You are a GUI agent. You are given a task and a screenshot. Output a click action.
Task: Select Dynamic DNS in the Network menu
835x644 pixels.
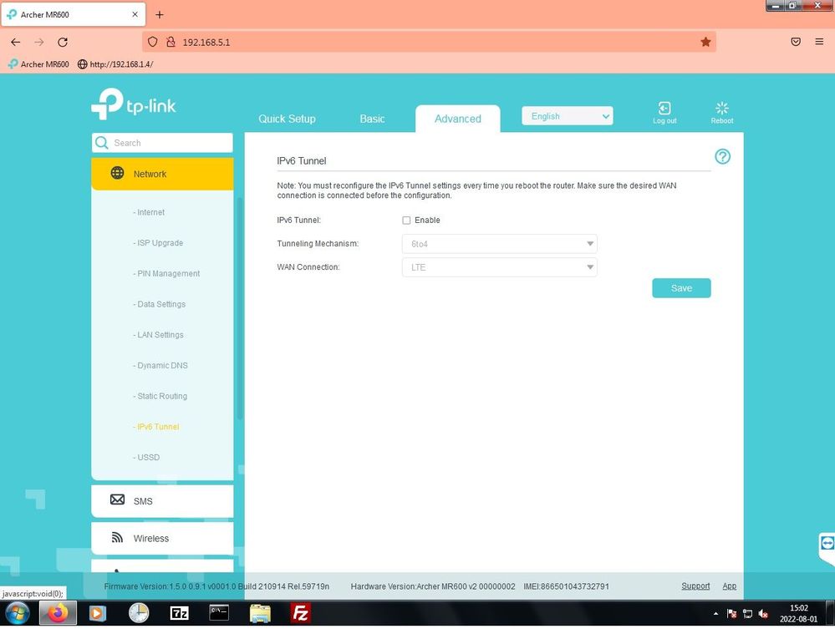[162, 366]
